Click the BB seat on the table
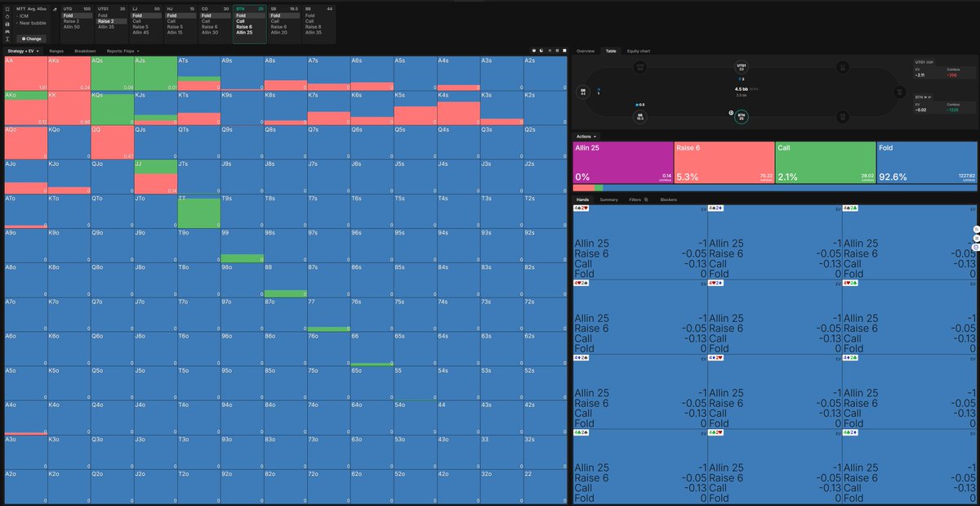The width and height of the screenshot is (980, 506). (x=583, y=92)
